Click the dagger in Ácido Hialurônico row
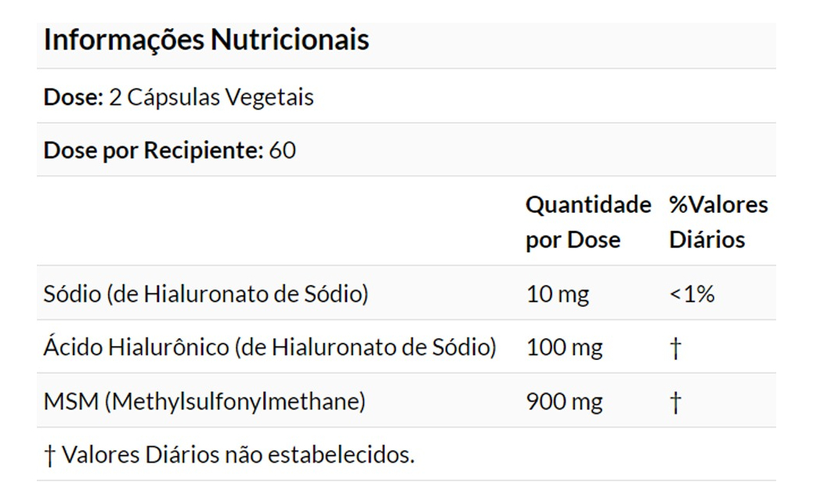The height and width of the screenshot is (504, 813). (x=675, y=348)
